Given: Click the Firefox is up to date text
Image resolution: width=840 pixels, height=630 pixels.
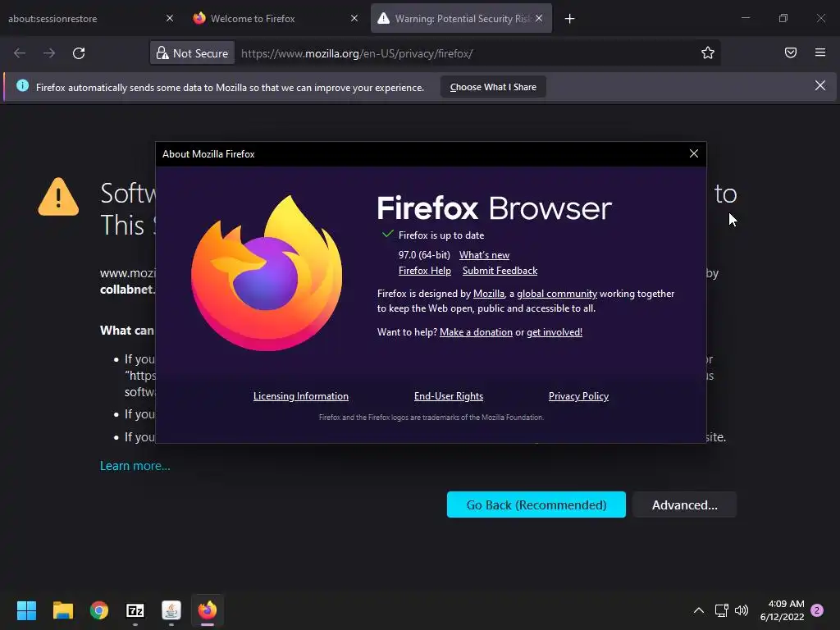Looking at the screenshot, I should coord(441,235).
